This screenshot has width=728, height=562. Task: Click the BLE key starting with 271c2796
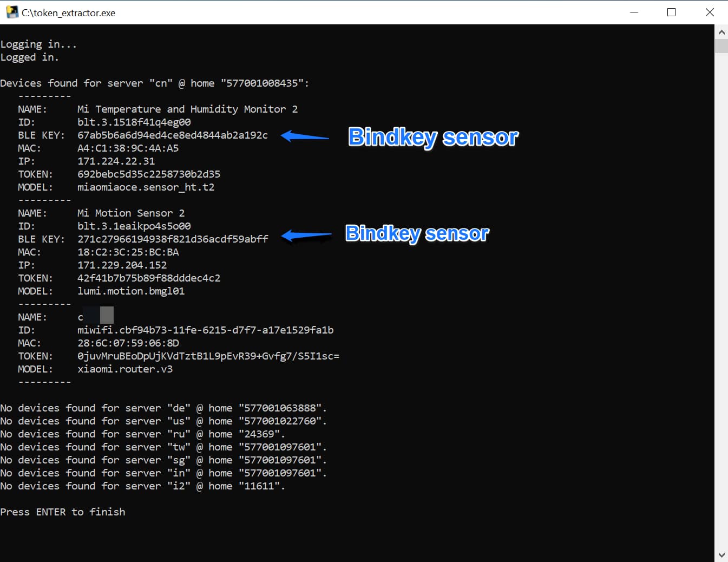[173, 239]
